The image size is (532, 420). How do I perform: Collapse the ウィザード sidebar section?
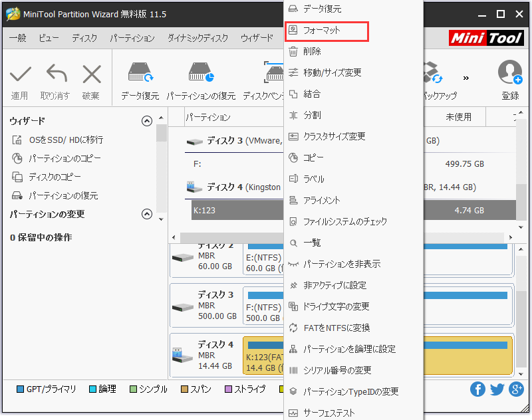pyautogui.click(x=147, y=121)
